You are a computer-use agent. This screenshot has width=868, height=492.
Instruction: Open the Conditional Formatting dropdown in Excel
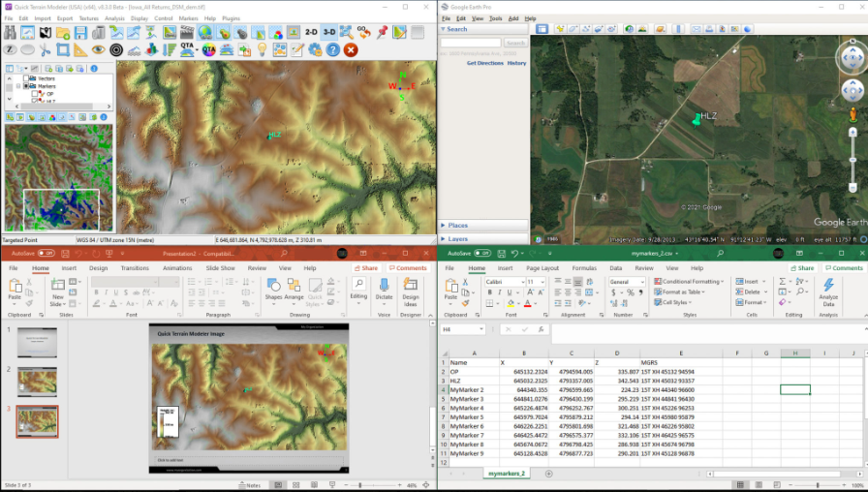(690, 282)
